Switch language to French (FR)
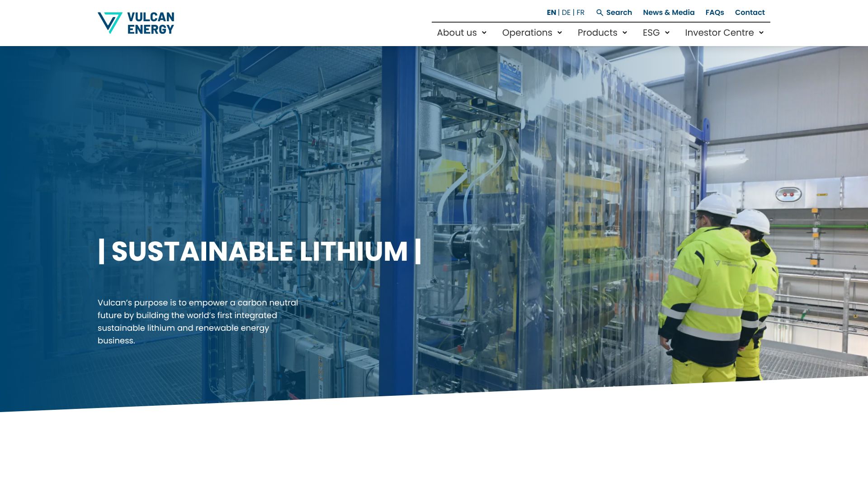 click(580, 13)
